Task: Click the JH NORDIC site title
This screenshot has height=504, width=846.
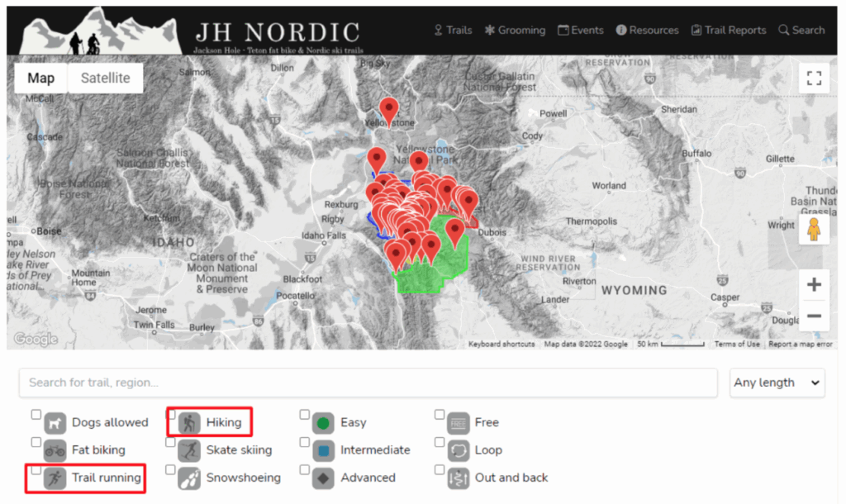Action: click(278, 32)
